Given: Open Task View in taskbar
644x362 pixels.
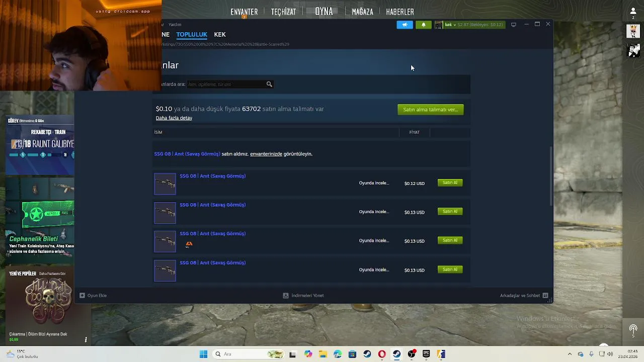Looking at the screenshot, I should (x=292, y=354).
